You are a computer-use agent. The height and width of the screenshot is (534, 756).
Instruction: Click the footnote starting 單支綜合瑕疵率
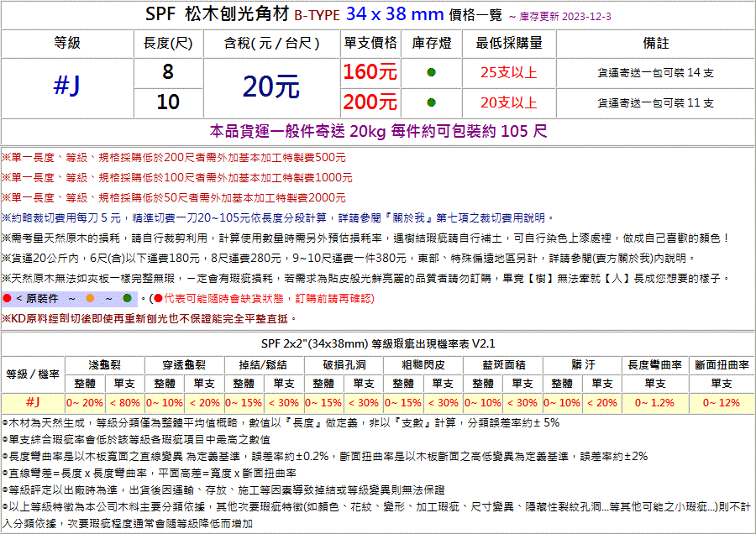click(x=136, y=440)
